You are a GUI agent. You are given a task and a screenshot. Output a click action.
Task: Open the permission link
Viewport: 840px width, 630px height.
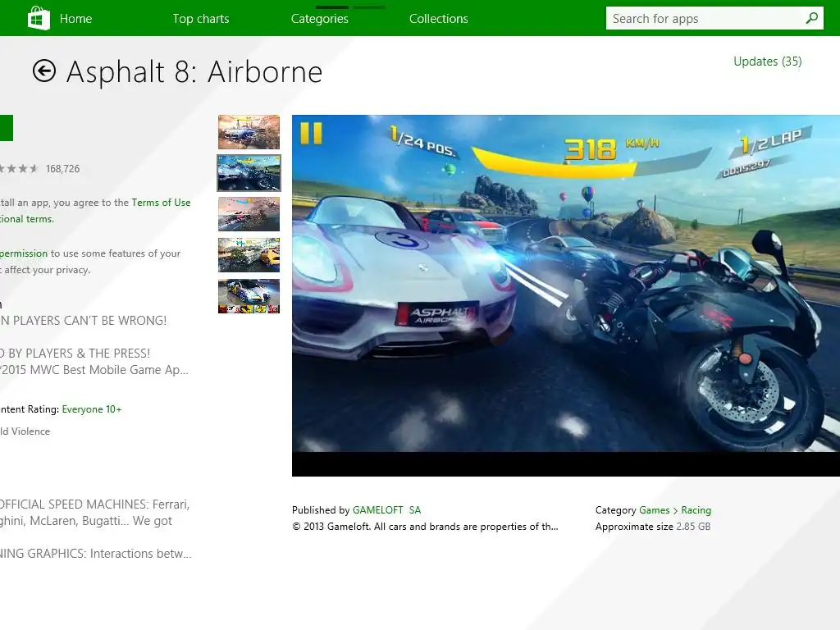pos(24,253)
